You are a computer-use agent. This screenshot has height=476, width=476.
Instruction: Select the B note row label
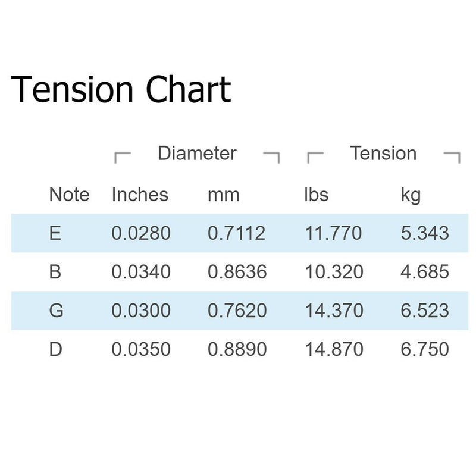55,272
